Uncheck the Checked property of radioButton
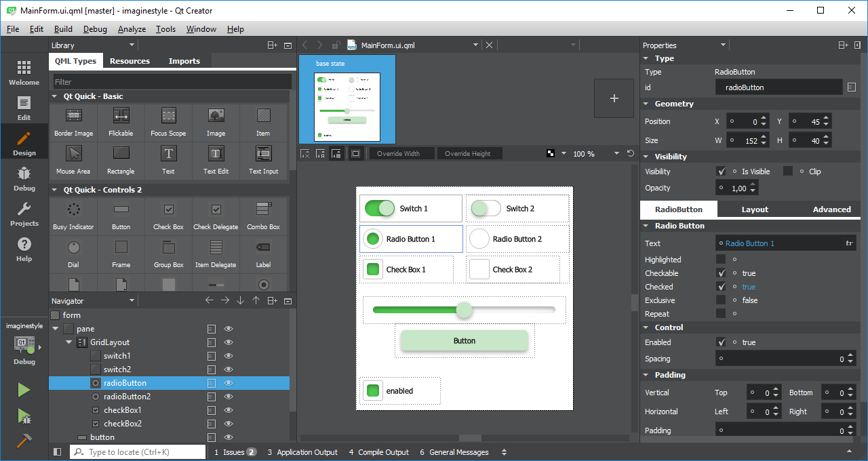Viewport: 868px width, 461px height. point(722,286)
